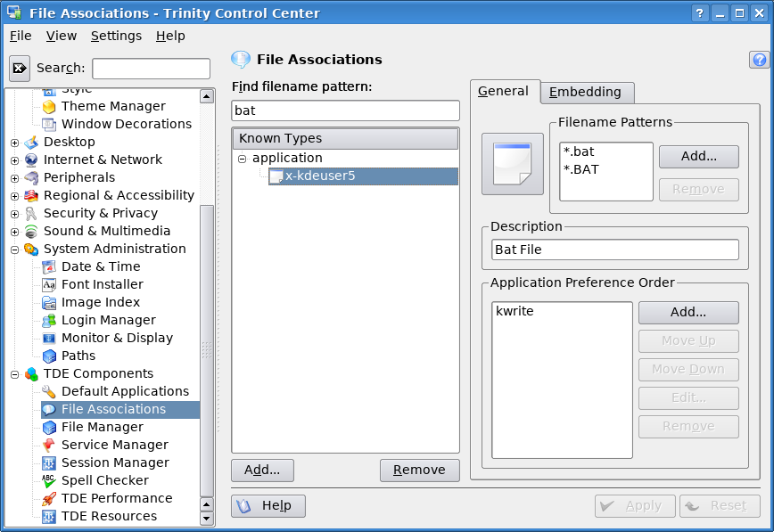
Task: Switch to the Embedding tab
Action: (x=586, y=93)
